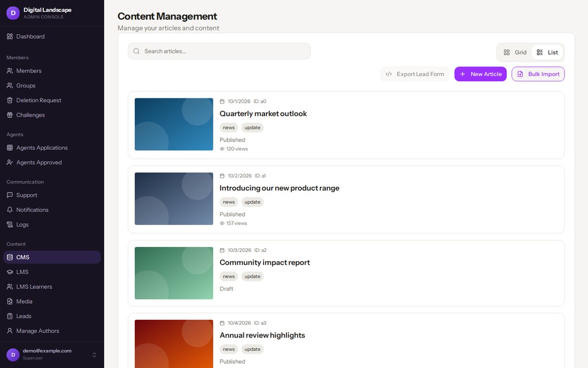
Task: Click the Support chat bubble icon
Action: tap(10, 195)
